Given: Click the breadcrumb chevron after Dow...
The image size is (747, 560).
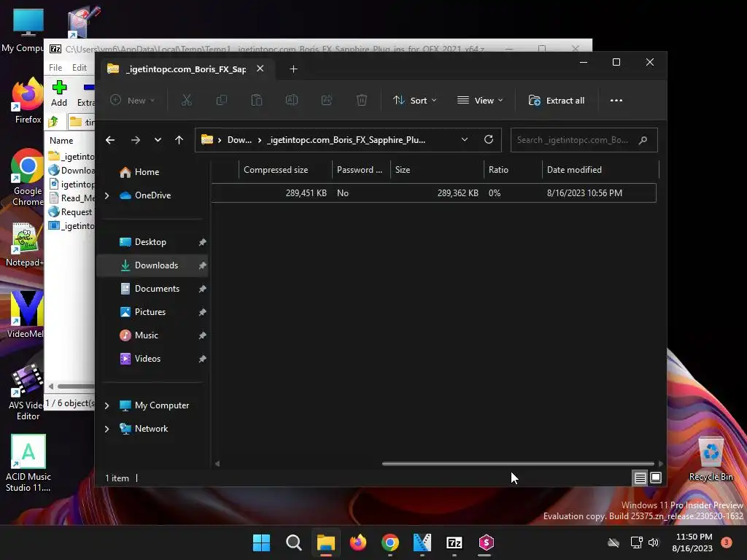Looking at the screenshot, I should point(260,140).
